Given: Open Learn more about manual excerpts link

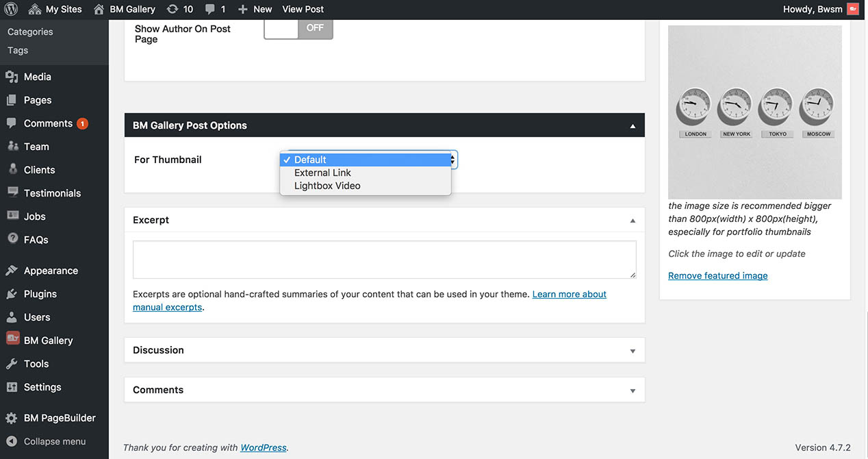Looking at the screenshot, I should click(569, 294).
